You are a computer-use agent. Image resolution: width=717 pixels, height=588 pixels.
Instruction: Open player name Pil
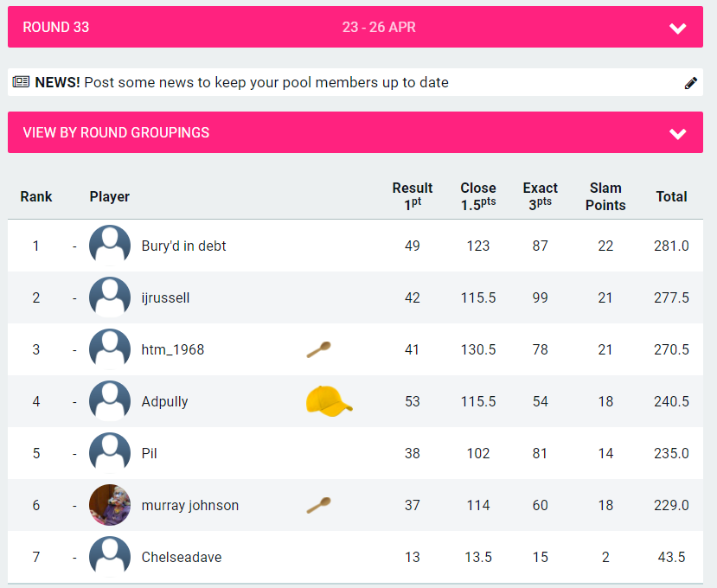(149, 453)
